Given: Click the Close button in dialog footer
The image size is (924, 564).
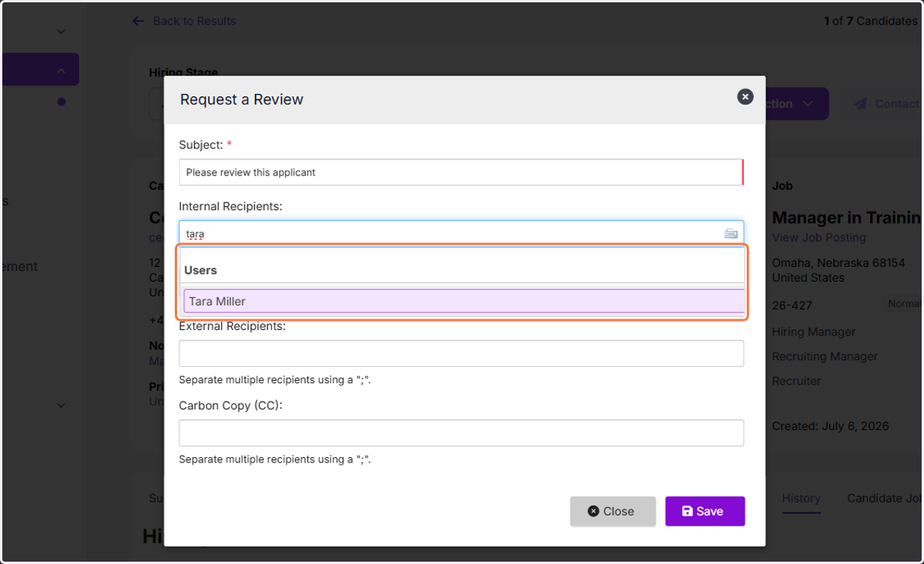Looking at the screenshot, I should coord(613,511).
